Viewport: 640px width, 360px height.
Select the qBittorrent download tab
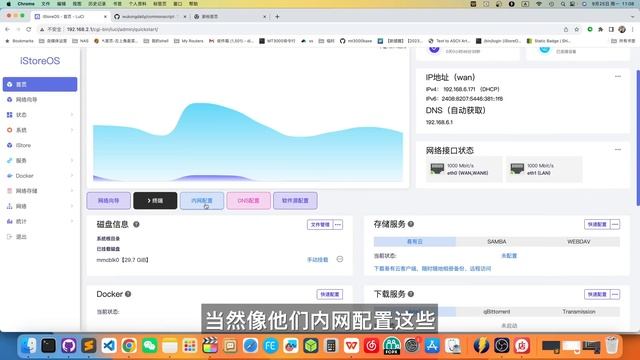[x=497, y=311]
